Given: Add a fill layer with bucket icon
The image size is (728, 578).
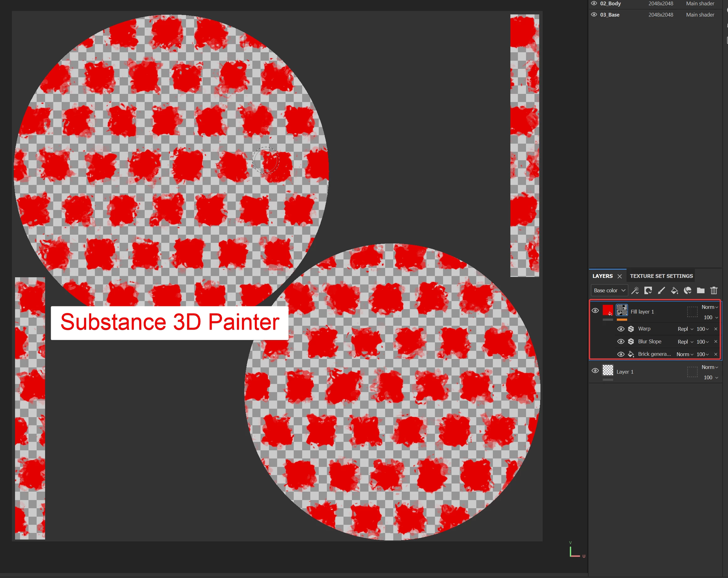Looking at the screenshot, I should [674, 290].
